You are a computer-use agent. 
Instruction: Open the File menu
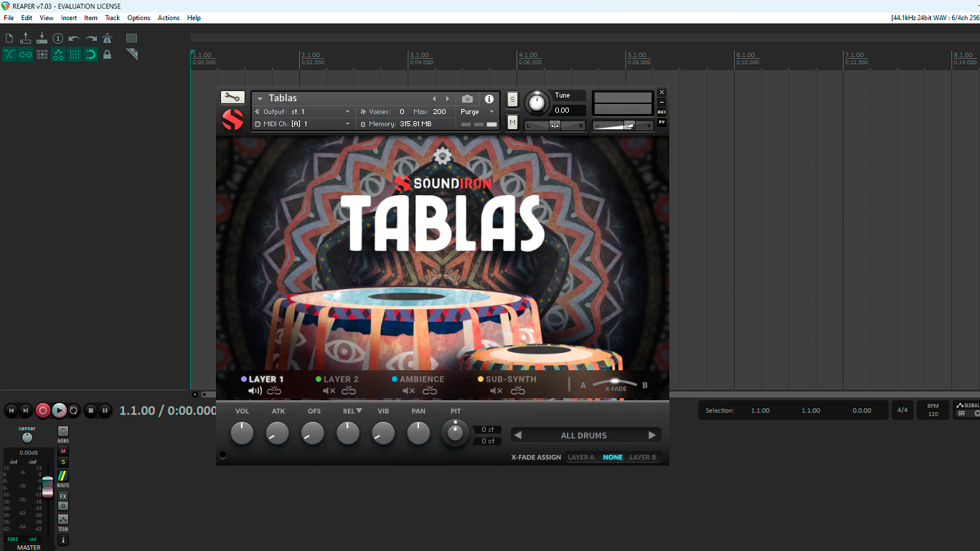point(9,18)
